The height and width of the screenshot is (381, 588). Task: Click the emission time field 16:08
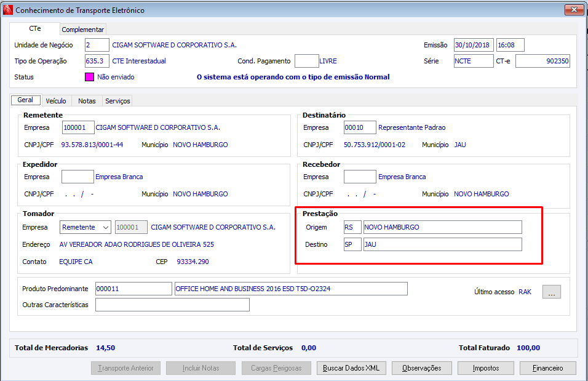click(510, 45)
